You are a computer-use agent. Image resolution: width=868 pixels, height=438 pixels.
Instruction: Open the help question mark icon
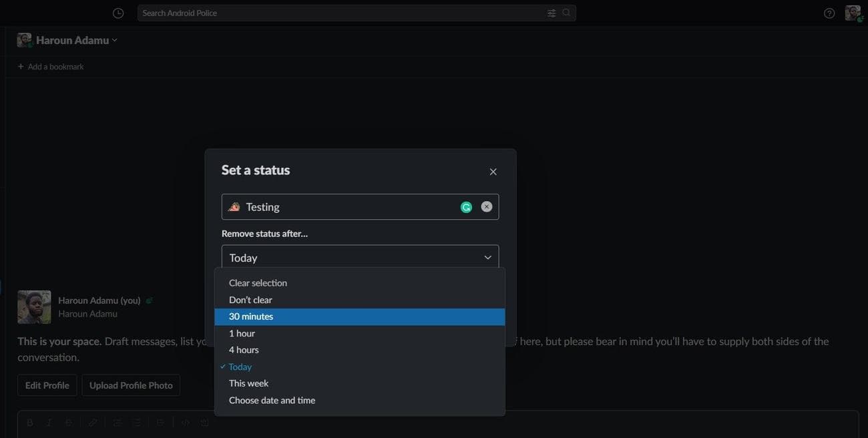coord(829,13)
